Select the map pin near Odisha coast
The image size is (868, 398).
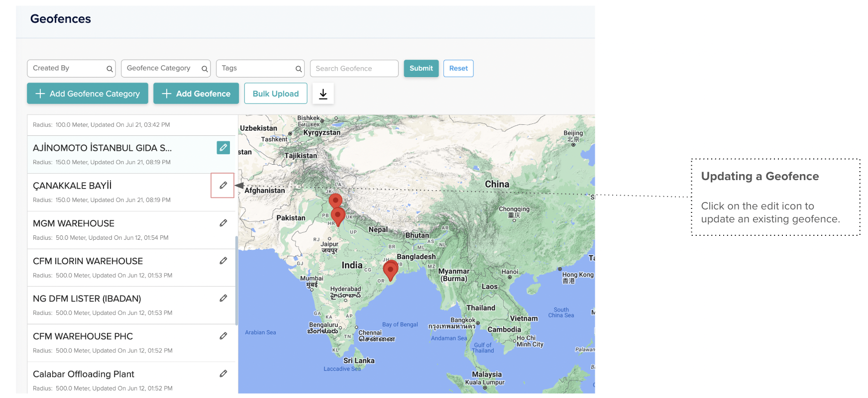[x=390, y=270]
